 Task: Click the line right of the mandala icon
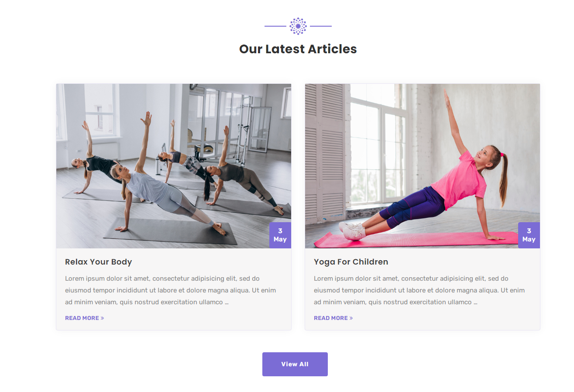tap(321, 26)
